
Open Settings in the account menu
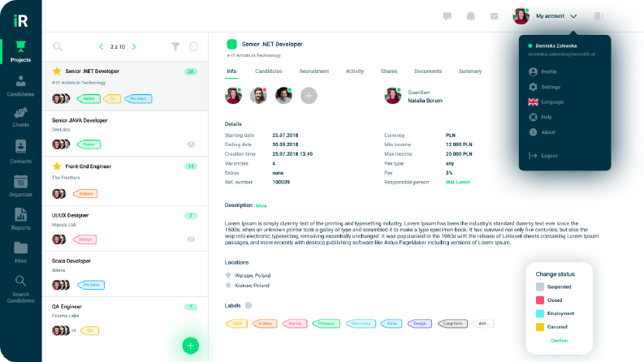545,87
